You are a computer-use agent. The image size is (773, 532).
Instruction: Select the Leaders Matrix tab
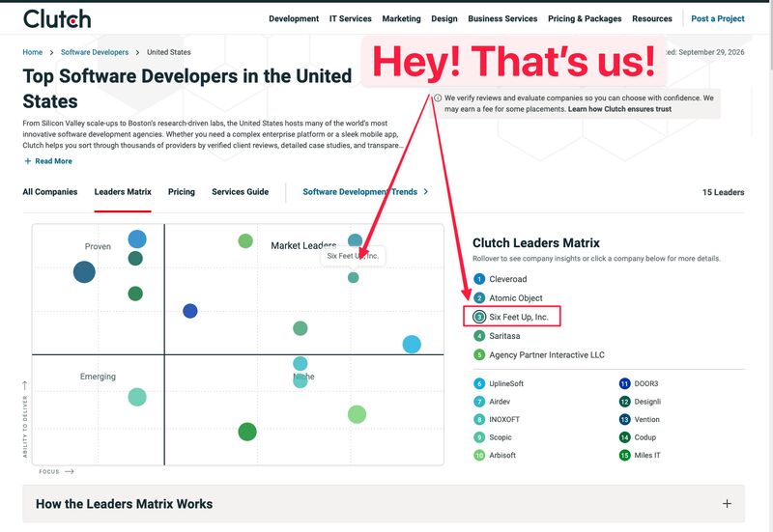pyautogui.click(x=123, y=192)
